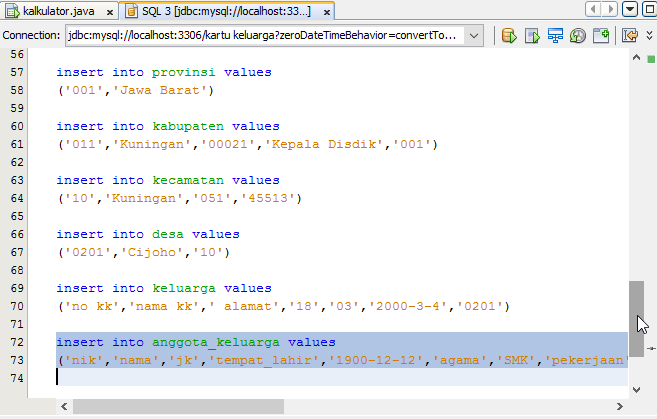
Task: Click 'insert into desa values' line
Action: point(148,234)
